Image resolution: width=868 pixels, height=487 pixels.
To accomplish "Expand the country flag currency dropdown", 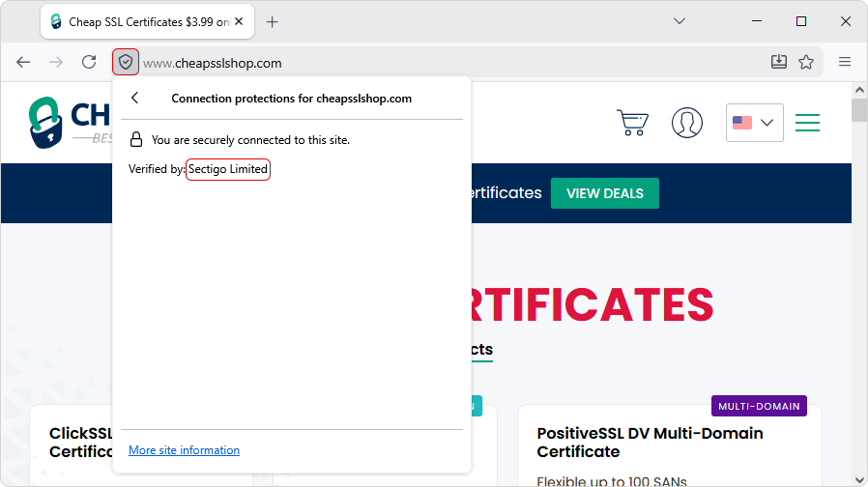I will coord(755,123).
